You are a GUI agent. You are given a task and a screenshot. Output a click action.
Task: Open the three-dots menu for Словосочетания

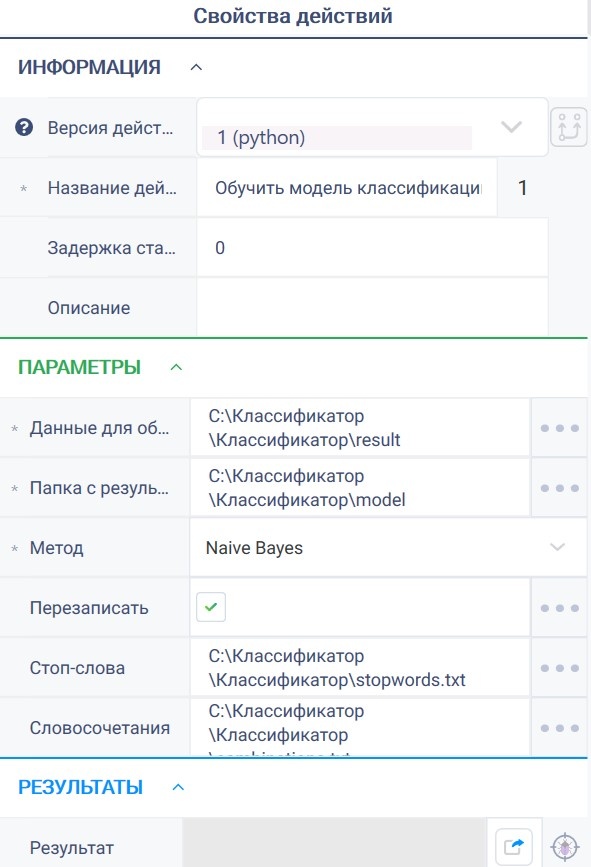(x=559, y=728)
